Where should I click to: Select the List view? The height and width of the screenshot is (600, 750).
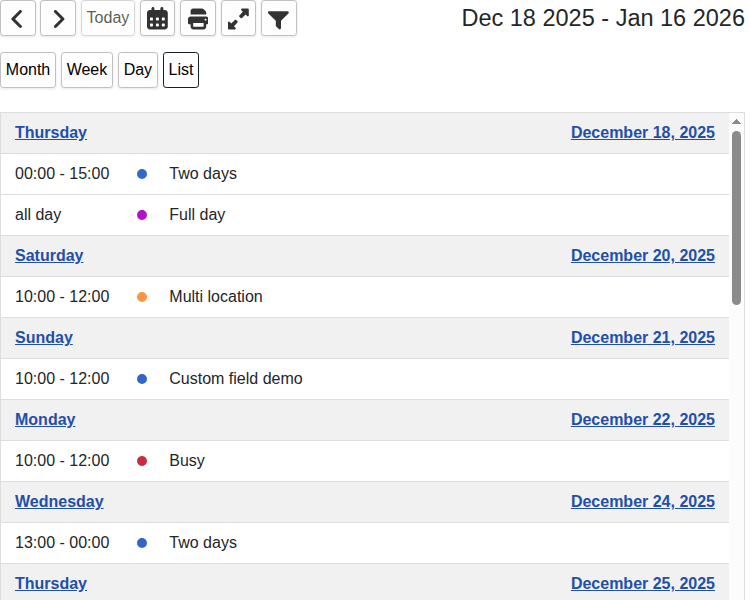click(181, 70)
